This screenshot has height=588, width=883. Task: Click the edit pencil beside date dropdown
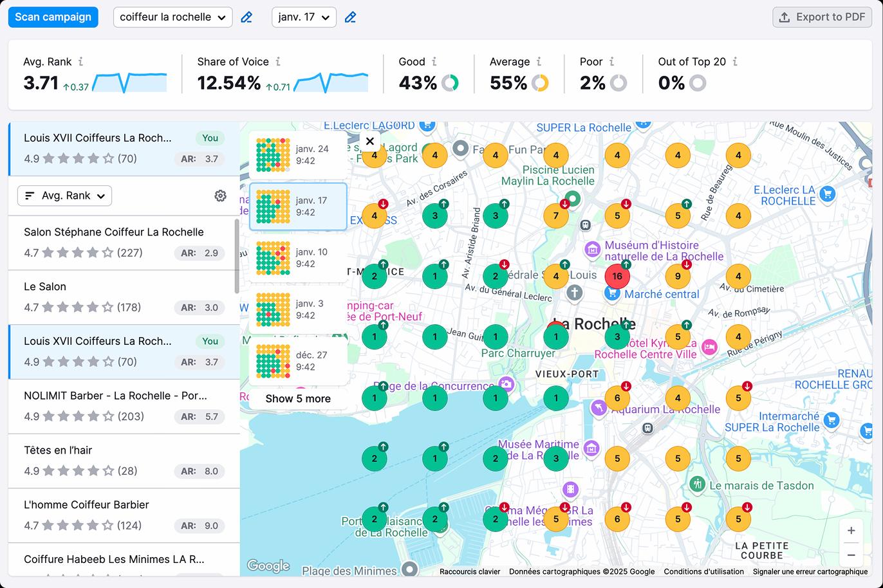coord(350,17)
